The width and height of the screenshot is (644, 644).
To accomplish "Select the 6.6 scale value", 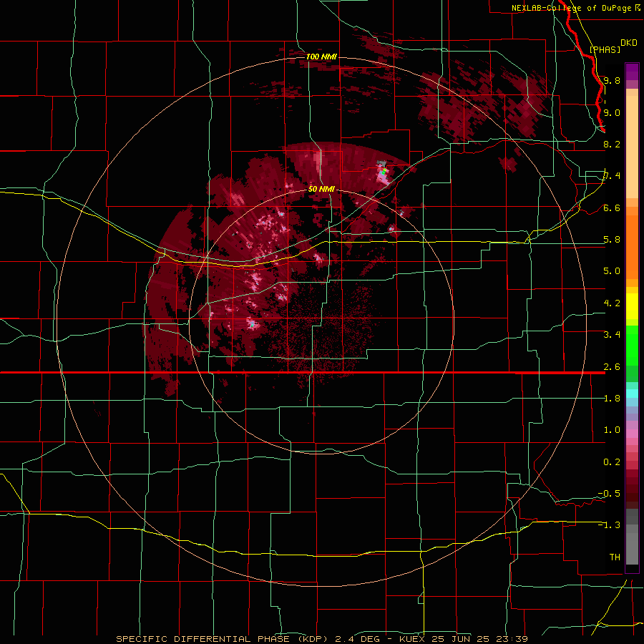I will 612,208.
